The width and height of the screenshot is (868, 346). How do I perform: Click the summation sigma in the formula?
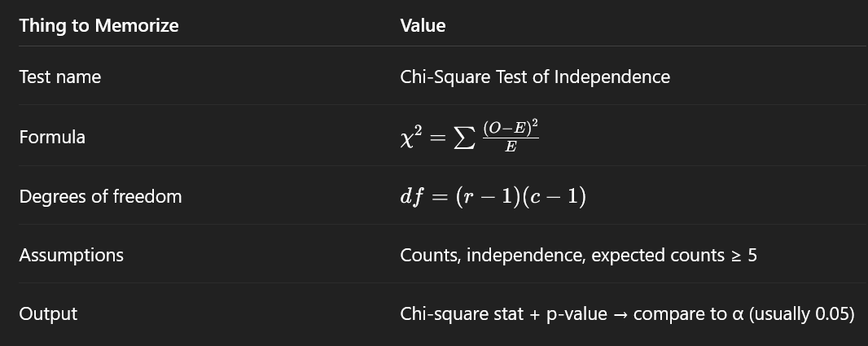click(462, 137)
